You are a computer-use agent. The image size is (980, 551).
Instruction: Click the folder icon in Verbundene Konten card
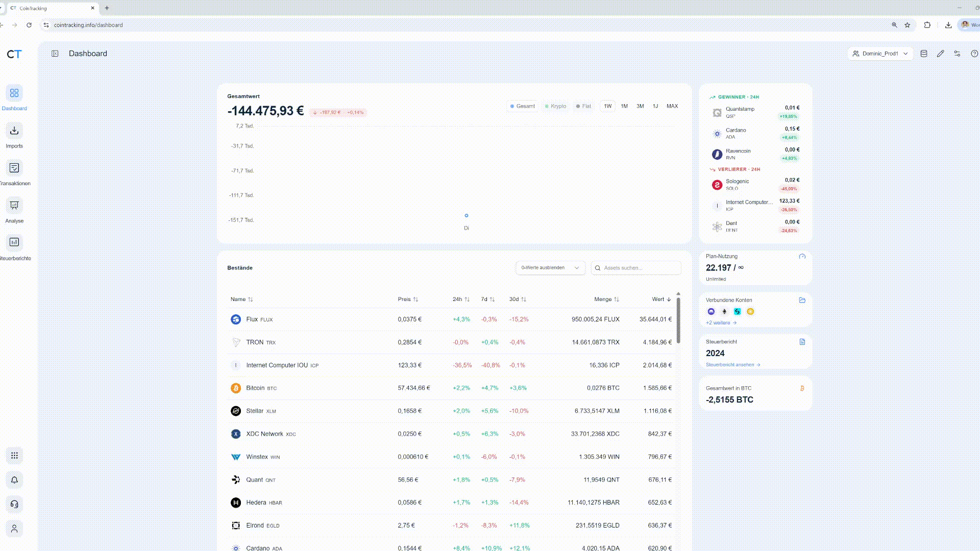click(x=802, y=300)
